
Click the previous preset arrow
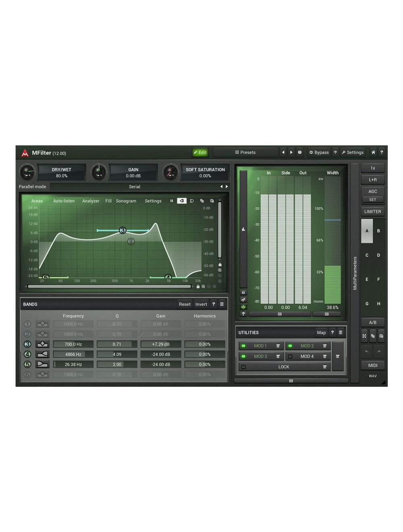tap(284, 152)
